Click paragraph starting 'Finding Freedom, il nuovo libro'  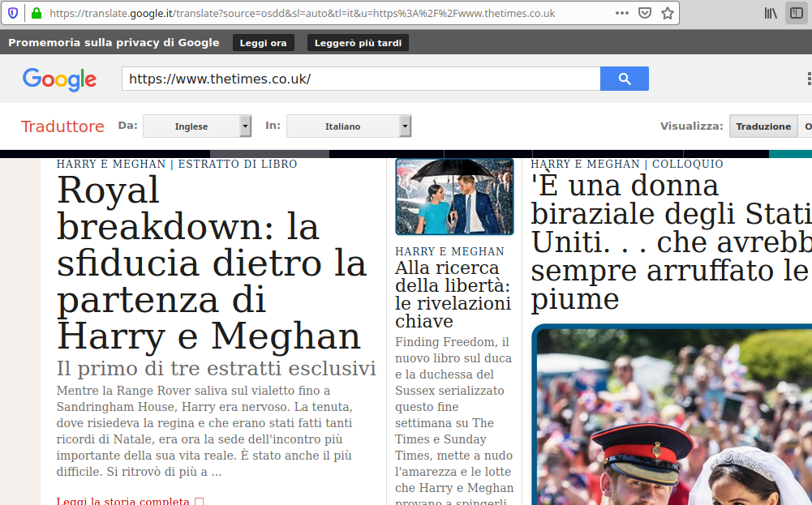pyautogui.click(x=454, y=420)
